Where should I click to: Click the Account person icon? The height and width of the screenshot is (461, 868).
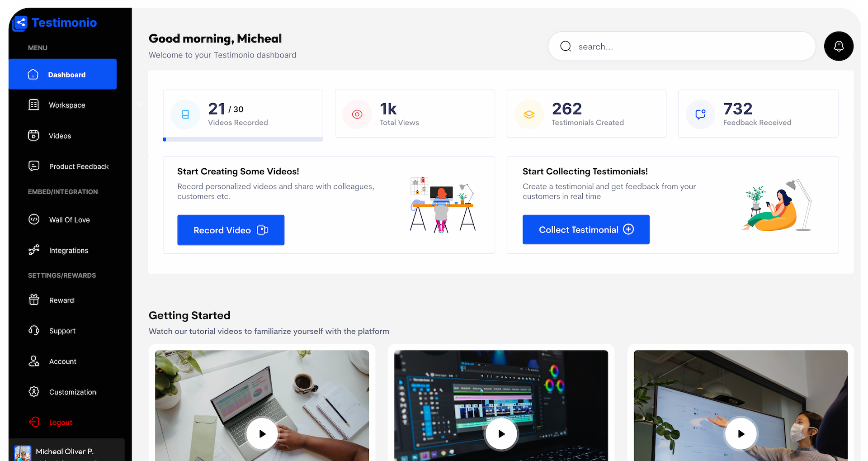pyautogui.click(x=34, y=361)
